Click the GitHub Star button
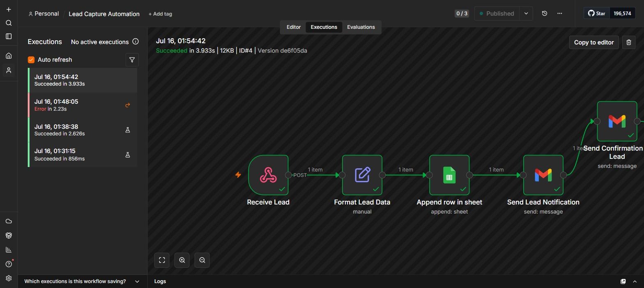Viewport: 644px width, 288px height. (597, 13)
